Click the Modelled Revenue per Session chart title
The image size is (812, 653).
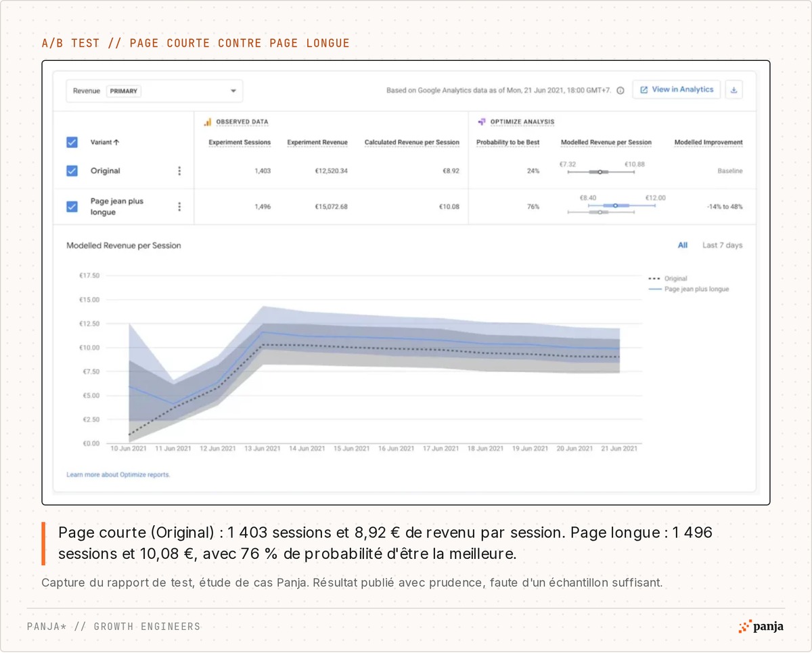point(124,246)
